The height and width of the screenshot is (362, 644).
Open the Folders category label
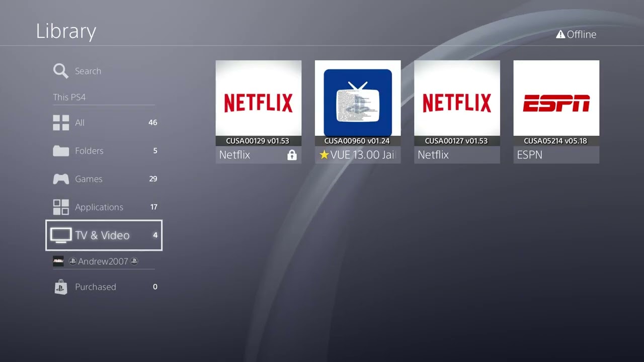tap(89, 151)
